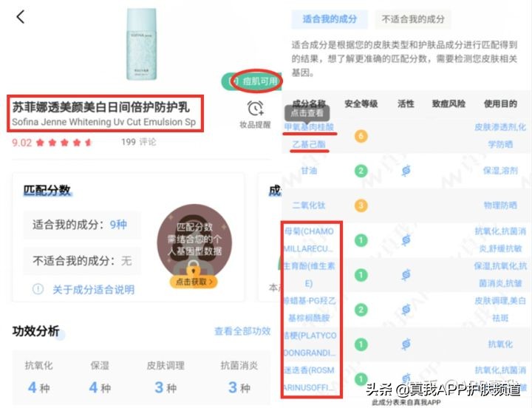The width and height of the screenshot is (532, 408).
Task: Tap the orange level 3 badge for 二氧化钛
Action: (x=361, y=205)
